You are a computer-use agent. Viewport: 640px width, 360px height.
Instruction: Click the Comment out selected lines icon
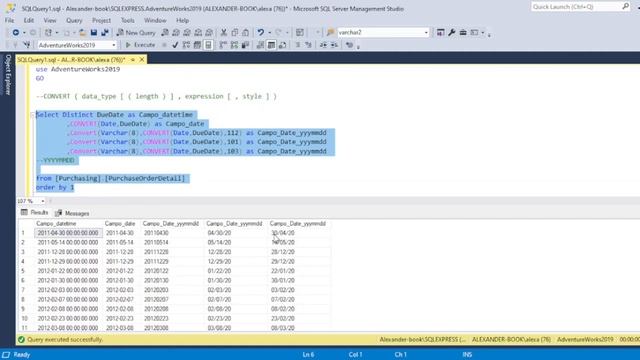click(x=298, y=45)
